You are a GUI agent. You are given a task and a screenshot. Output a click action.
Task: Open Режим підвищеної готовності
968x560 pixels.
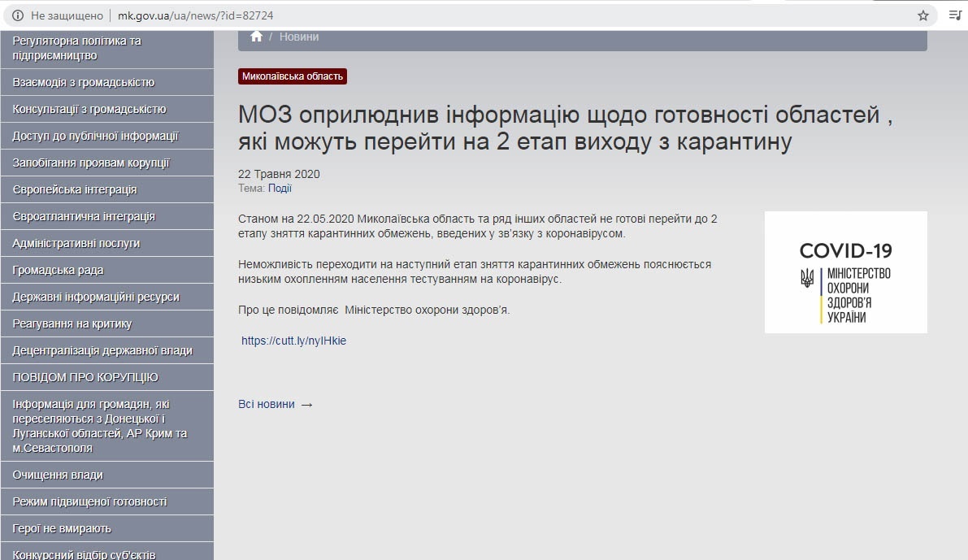point(107,502)
